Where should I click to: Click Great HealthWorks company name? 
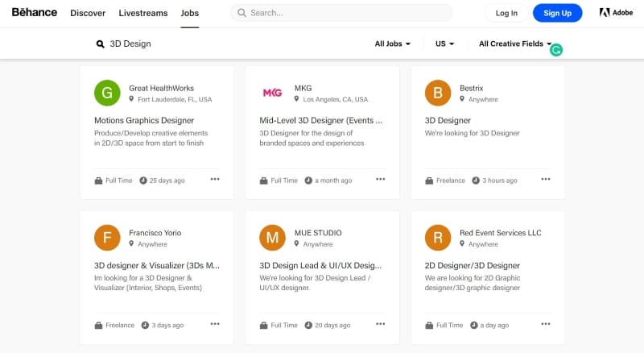point(162,88)
